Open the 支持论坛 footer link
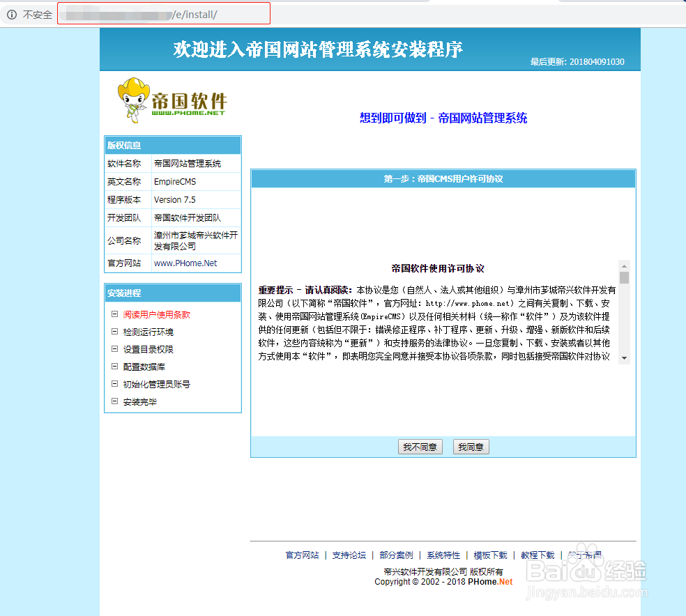 click(x=349, y=555)
